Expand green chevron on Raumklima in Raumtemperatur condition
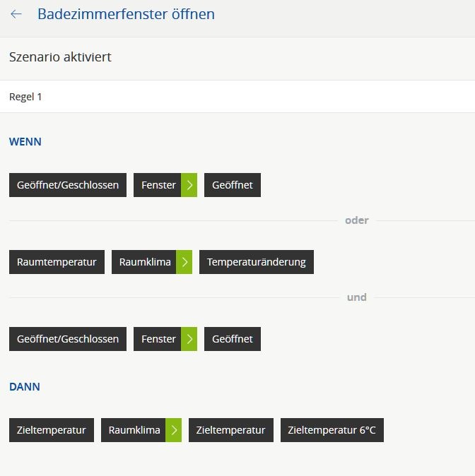Screen dimensions: 475x476 click(x=184, y=262)
